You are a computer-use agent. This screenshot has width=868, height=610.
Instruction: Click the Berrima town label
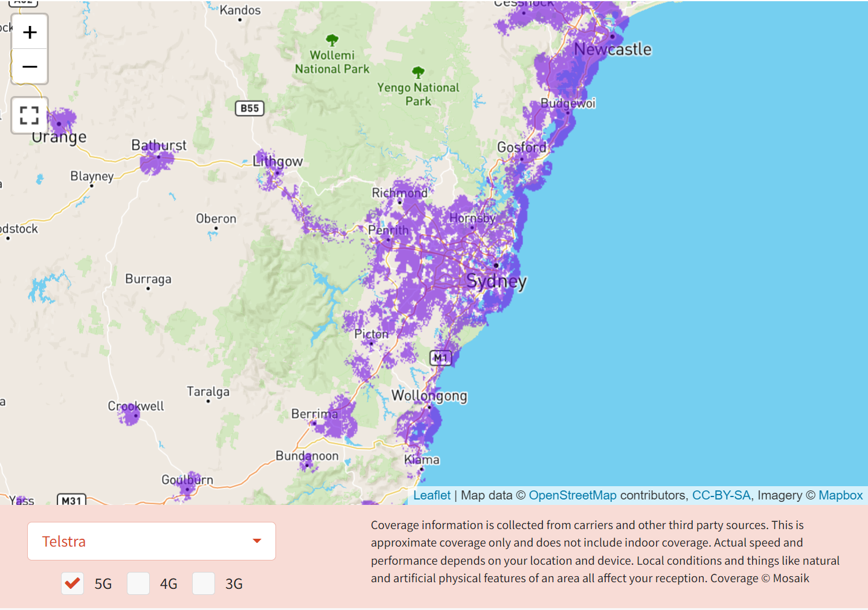click(x=315, y=414)
